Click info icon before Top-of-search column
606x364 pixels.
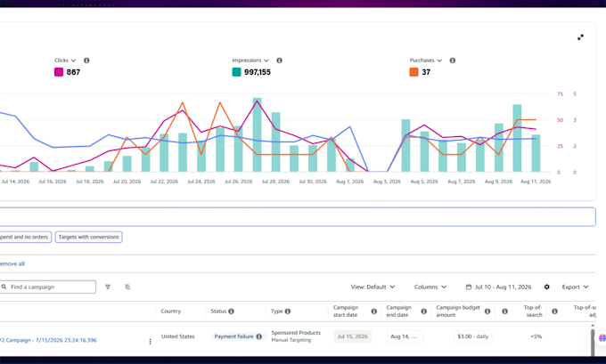[x=504, y=311]
